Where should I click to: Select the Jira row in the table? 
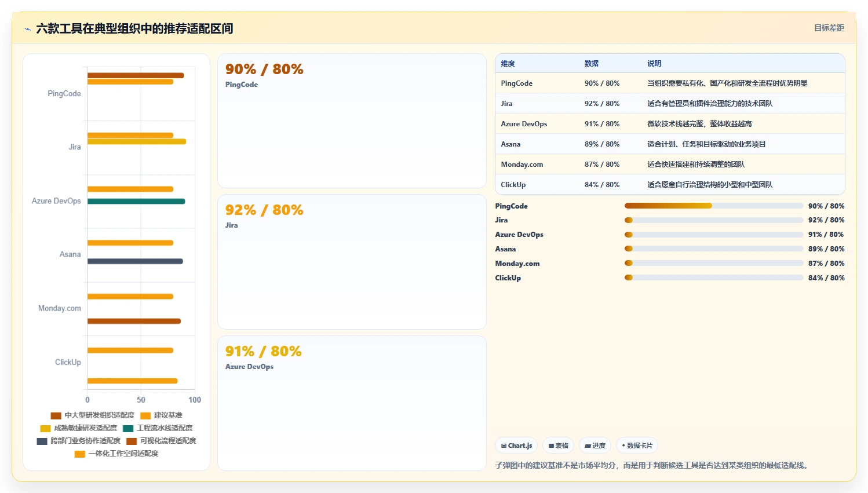(670, 104)
